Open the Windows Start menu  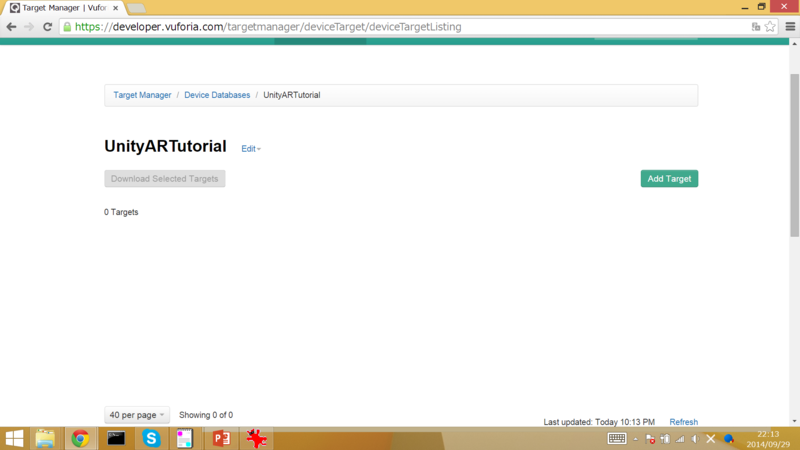(x=14, y=438)
